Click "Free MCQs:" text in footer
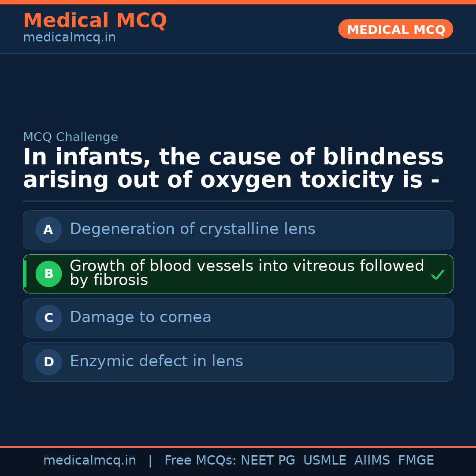Image resolution: width=476 pixels, height=476 pixels. coord(201,461)
